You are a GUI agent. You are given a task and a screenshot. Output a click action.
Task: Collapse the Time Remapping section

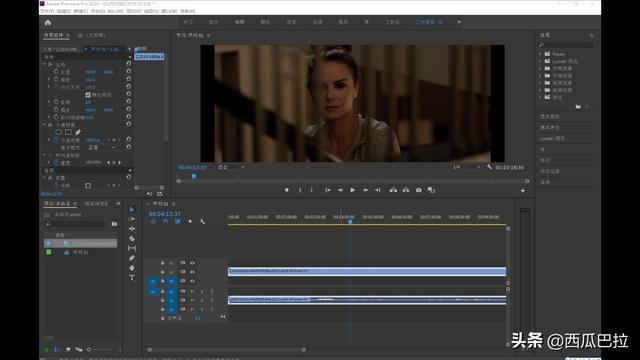44,156
